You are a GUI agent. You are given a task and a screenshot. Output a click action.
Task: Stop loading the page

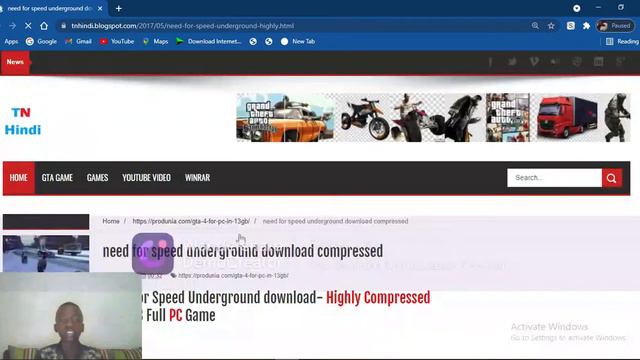(x=28, y=26)
